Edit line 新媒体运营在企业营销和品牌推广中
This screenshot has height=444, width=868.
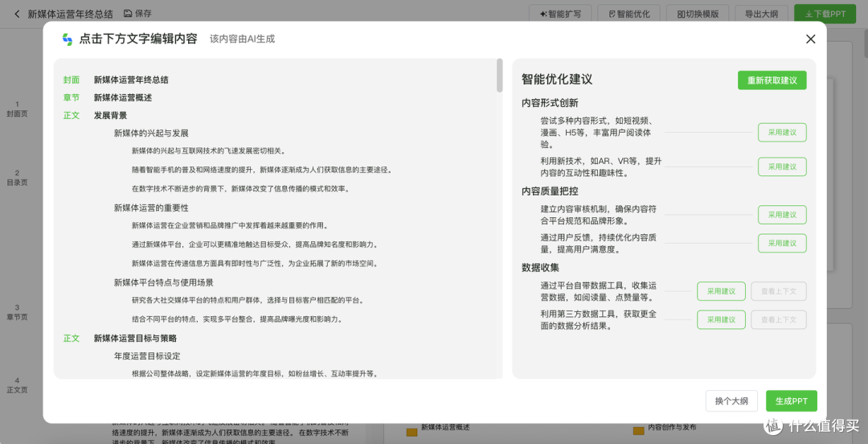(231, 225)
